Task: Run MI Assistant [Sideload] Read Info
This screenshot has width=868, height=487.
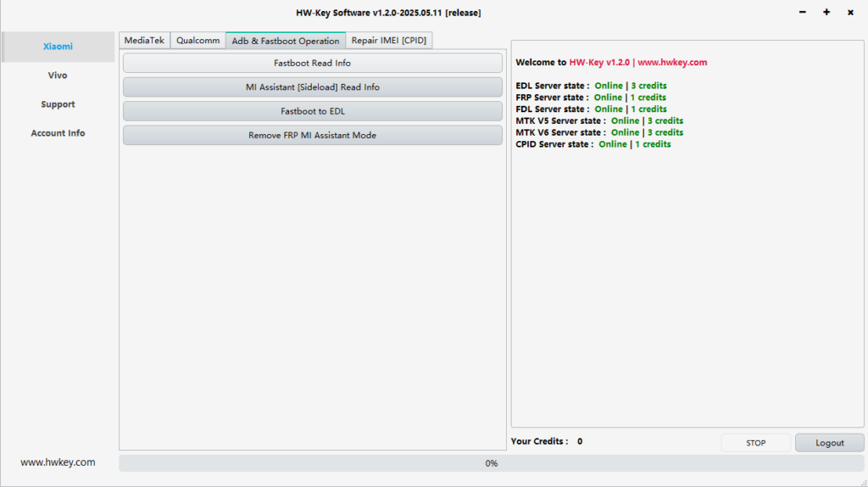Action: pyautogui.click(x=312, y=87)
